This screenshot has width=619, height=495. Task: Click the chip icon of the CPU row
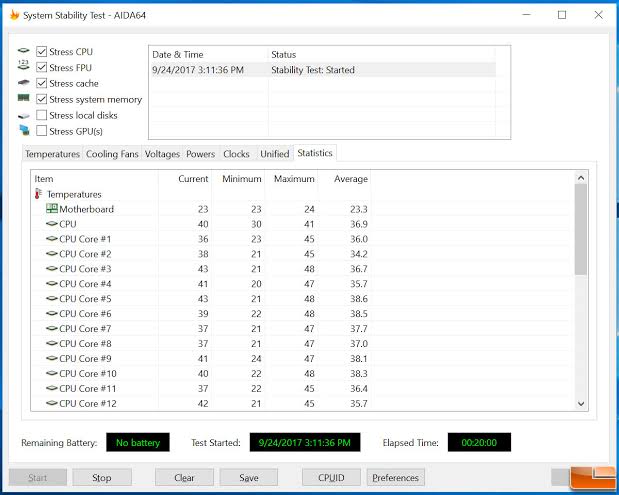click(x=52, y=223)
